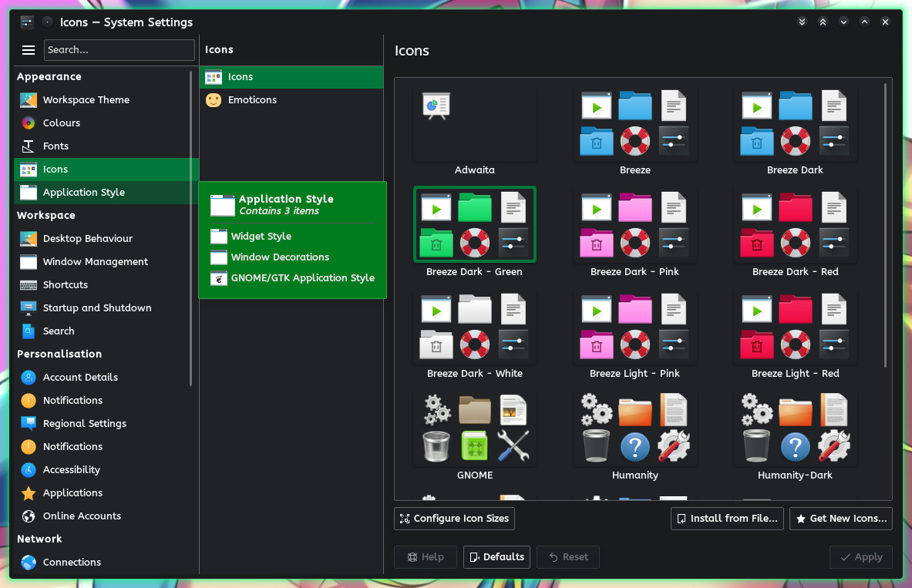The width and height of the screenshot is (912, 588).
Task: Select the Breeze Dark icon theme
Action: (x=795, y=132)
